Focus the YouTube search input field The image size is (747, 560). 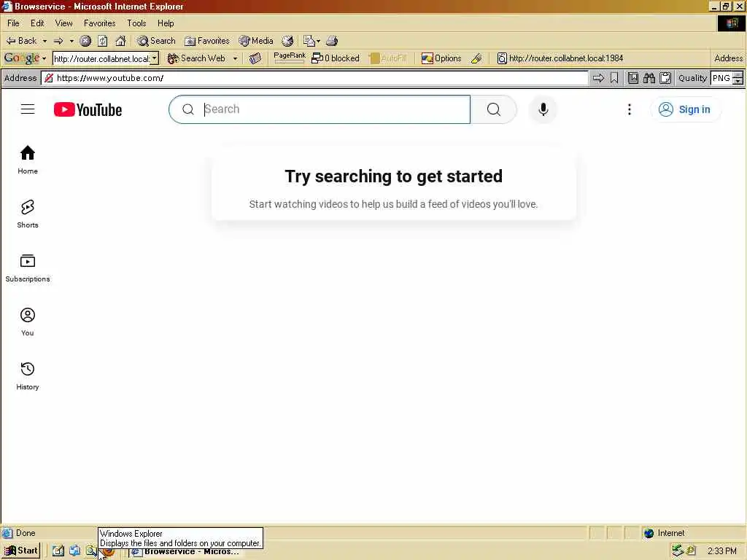pos(336,109)
